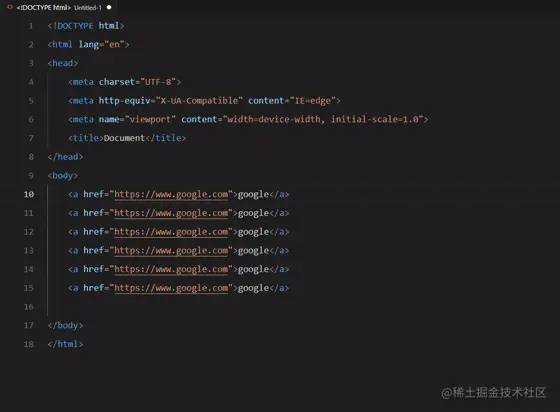
Task: Click line number 9 in the gutter
Action: pyautogui.click(x=31, y=176)
